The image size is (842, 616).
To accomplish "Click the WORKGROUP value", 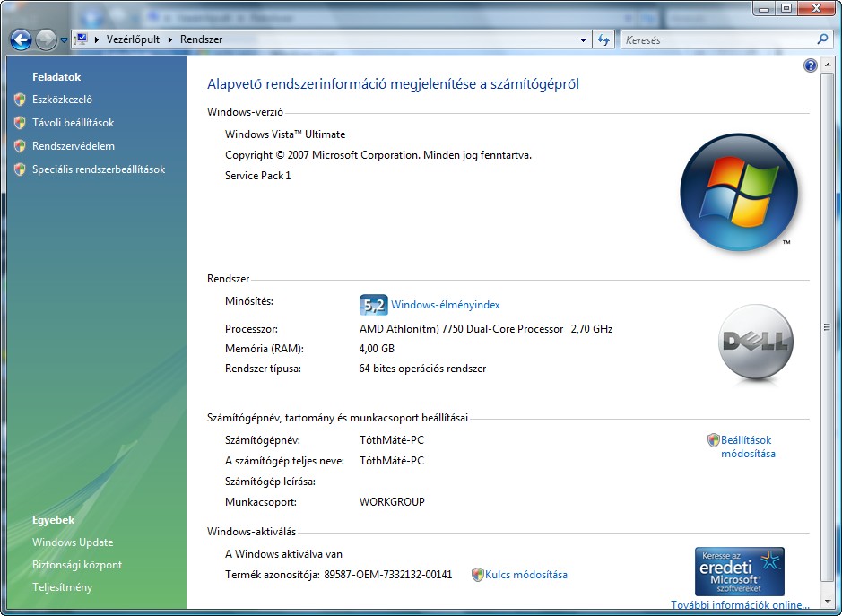I will 392,501.
